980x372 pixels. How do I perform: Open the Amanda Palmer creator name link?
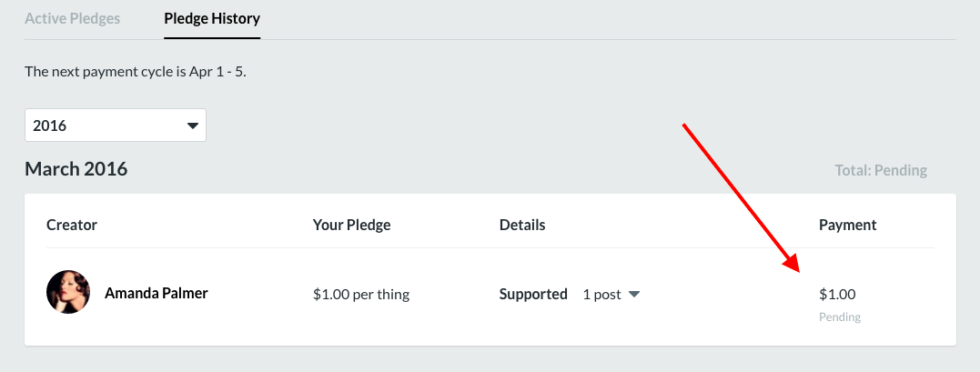coord(157,293)
